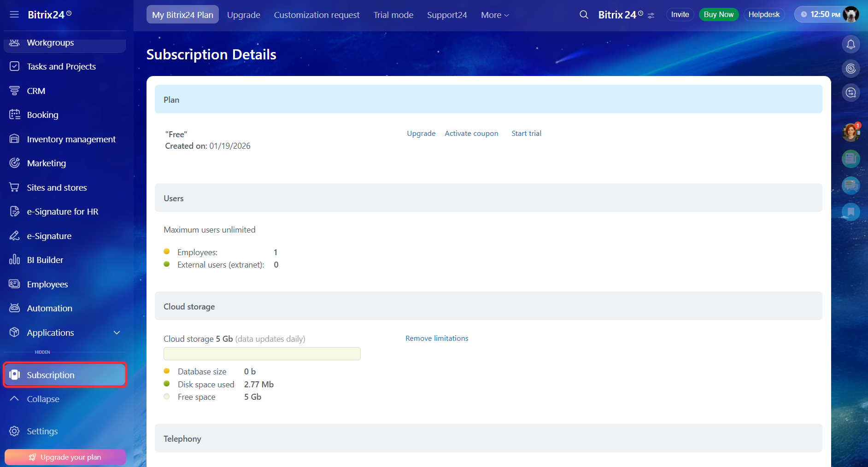Click the cloud storage usage bar
868x467 pixels.
(262, 354)
